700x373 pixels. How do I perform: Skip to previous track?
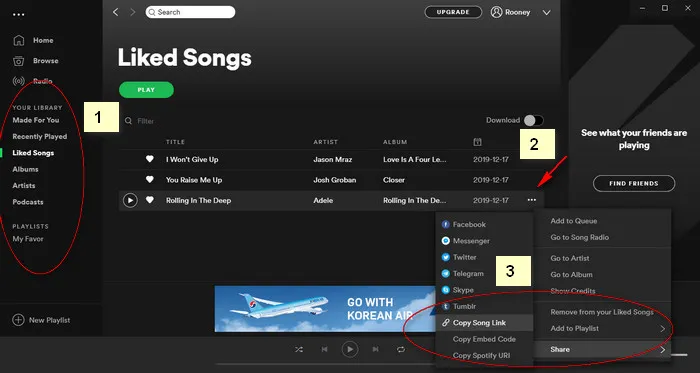(325, 349)
